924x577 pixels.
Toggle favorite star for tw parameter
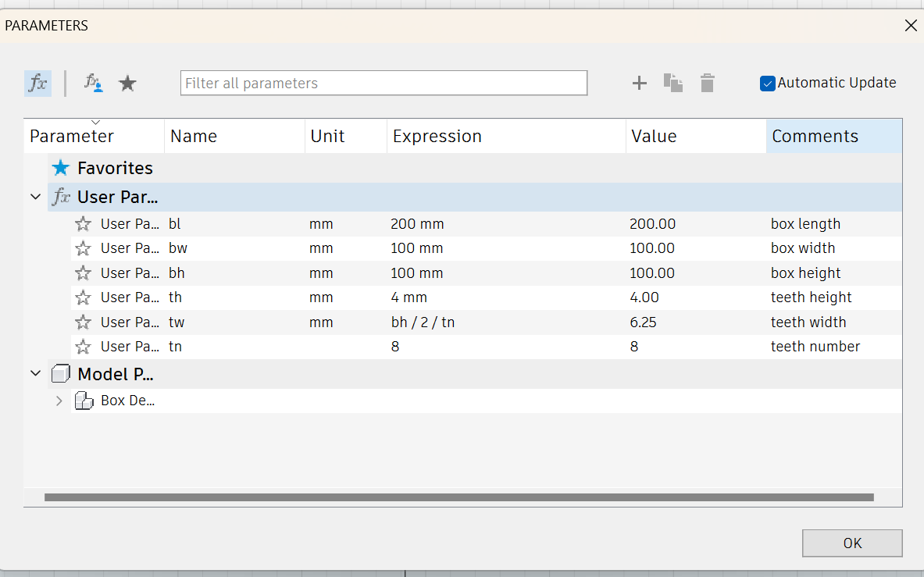tap(83, 322)
